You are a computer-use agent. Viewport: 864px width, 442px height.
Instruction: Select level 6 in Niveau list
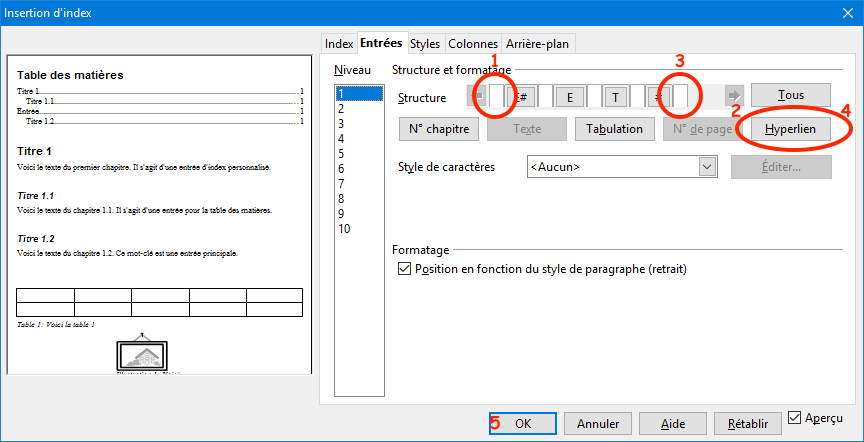pos(359,169)
